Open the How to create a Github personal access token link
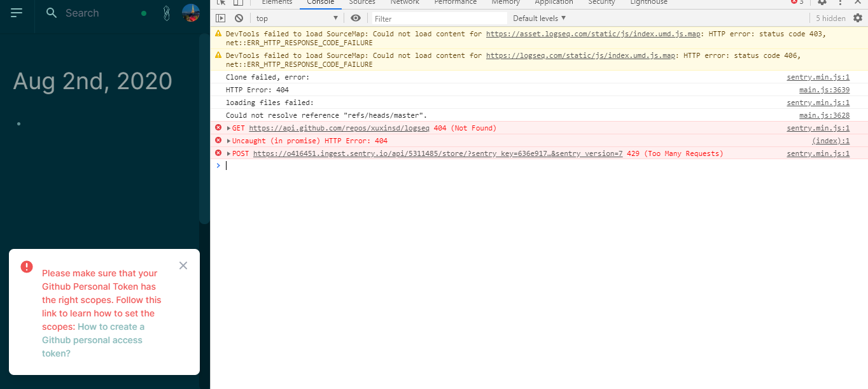The height and width of the screenshot is (389, 868). tap(93, 340)
